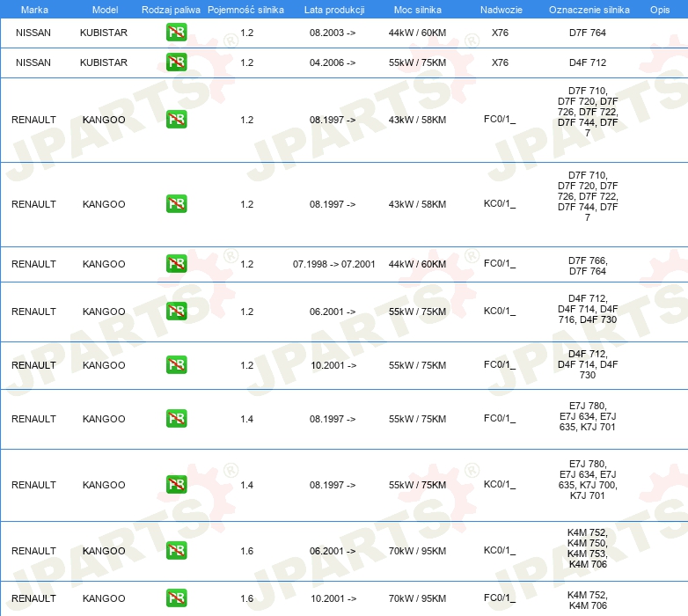Image resolution: width=688 pixels, height=616 pixels.
Task: Click KANGOO in the 07.1998 -> 07.2001 row
Action: click(104, 264)
